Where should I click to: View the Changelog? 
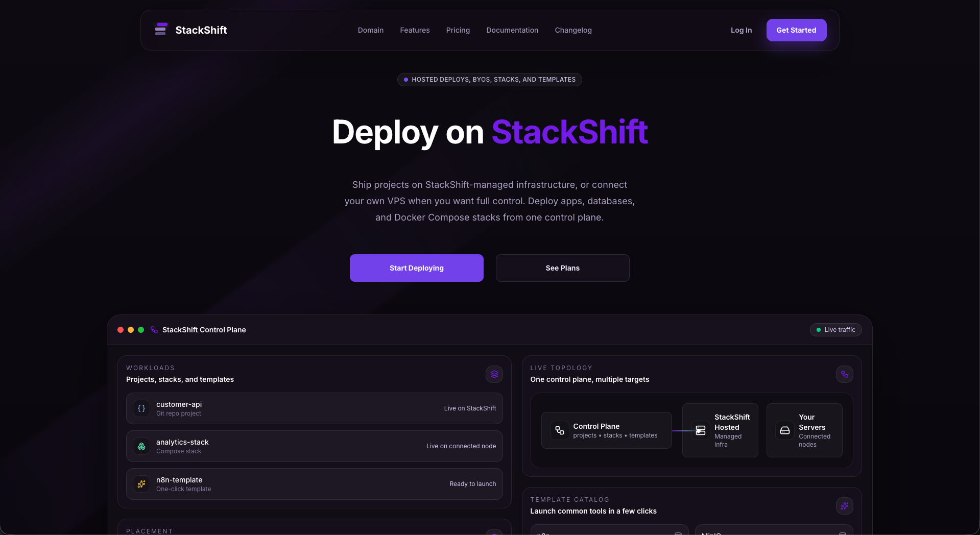(573, 30)
